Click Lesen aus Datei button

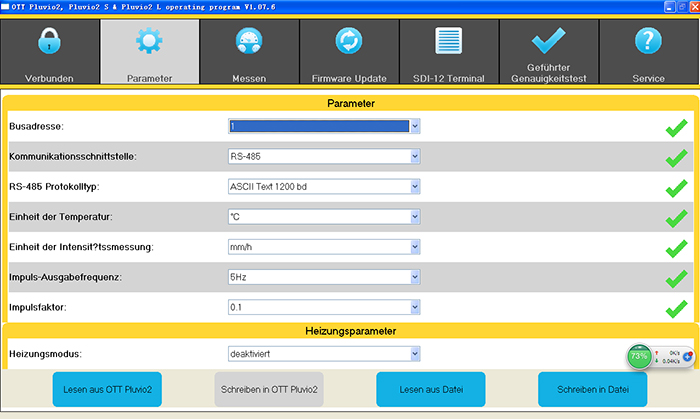pyautogui.click(x=431, y=389)
